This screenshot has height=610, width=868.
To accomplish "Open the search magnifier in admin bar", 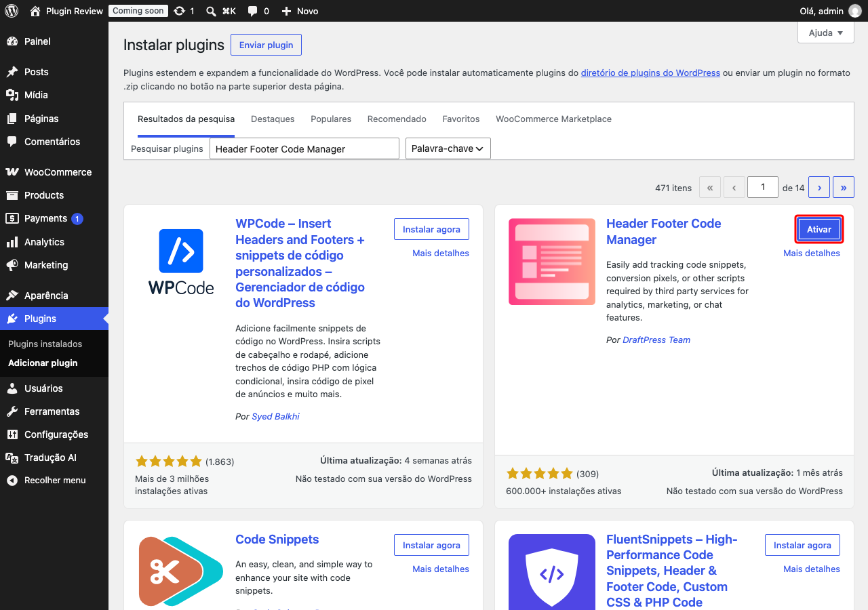I will click(211, 11).
